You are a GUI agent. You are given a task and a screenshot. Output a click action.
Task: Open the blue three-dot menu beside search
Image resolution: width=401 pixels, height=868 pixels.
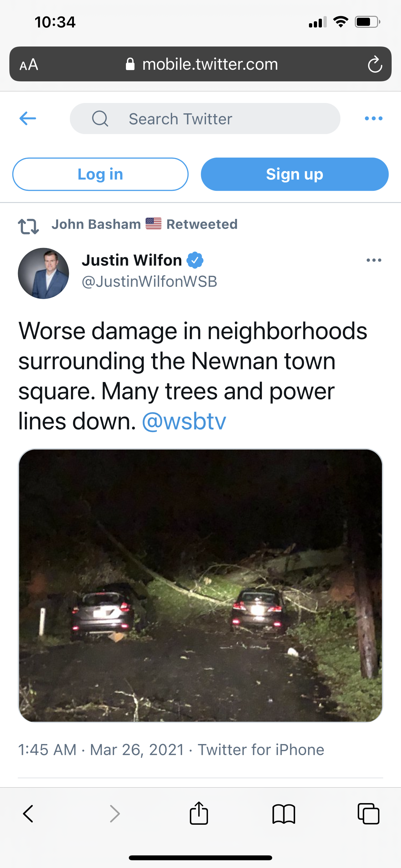point(374,118)
